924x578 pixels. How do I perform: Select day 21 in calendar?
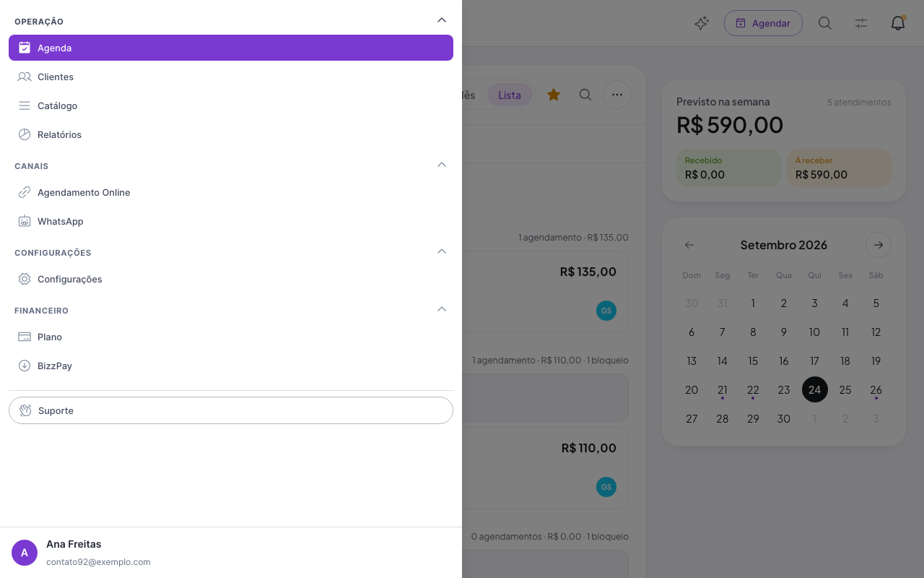[723, 389]
